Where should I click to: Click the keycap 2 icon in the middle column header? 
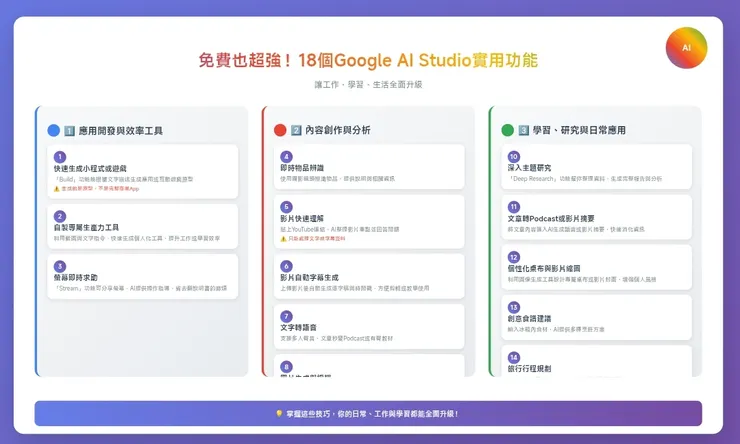[296, 130]
